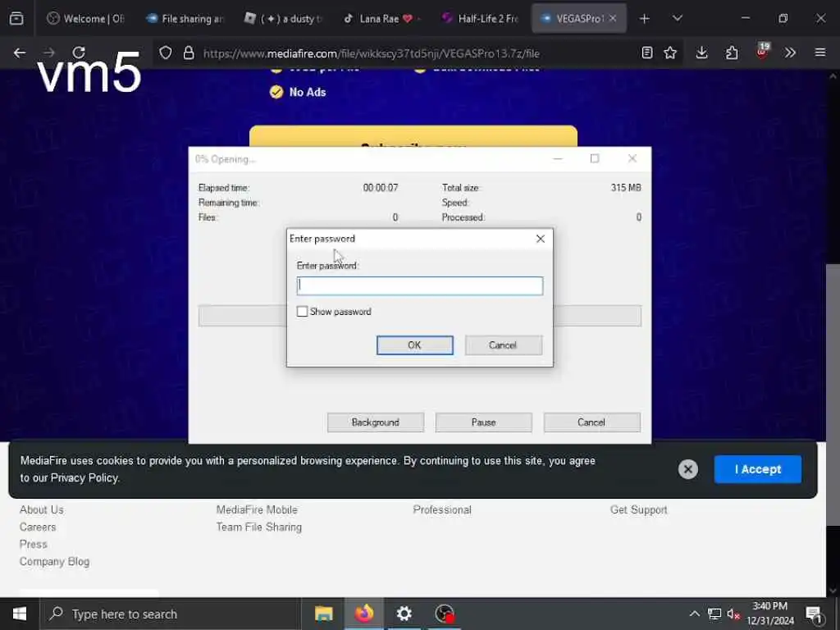
Task: Click the page vertical scrollbar thumb
Action: click(x=833, y=395)
